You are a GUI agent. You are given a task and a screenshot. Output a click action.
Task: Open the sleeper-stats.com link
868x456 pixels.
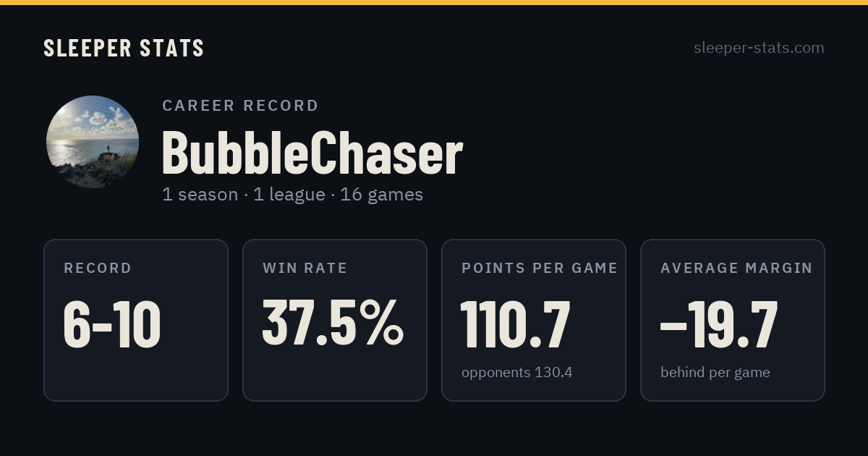759,48
